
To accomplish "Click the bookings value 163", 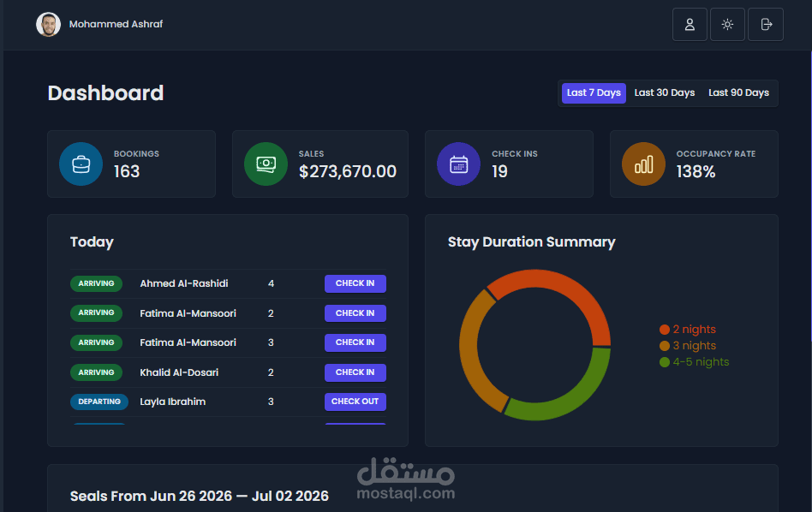I will pos(127,171).
